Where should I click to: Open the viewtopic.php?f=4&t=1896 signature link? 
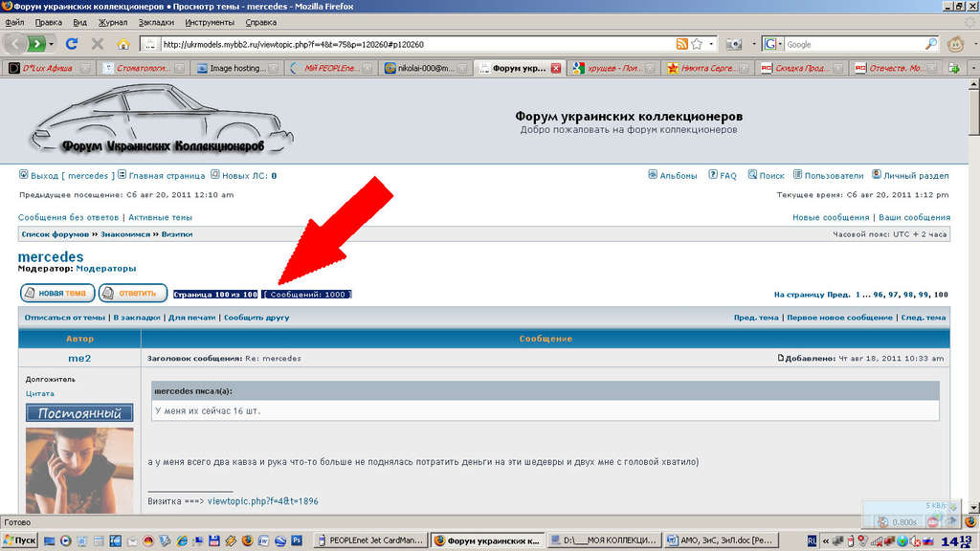(262, 501)
